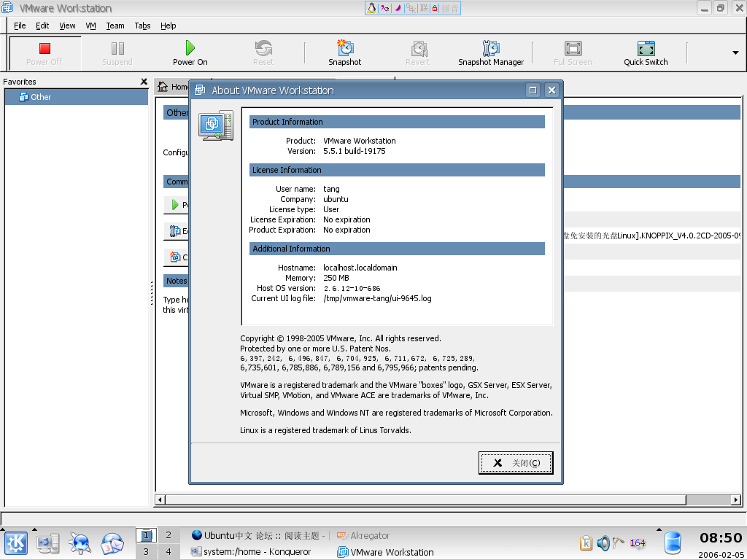The width and height of the screenshot is (747, 560).
Task: Click the 08:50 panel clock
Action: 720,538
